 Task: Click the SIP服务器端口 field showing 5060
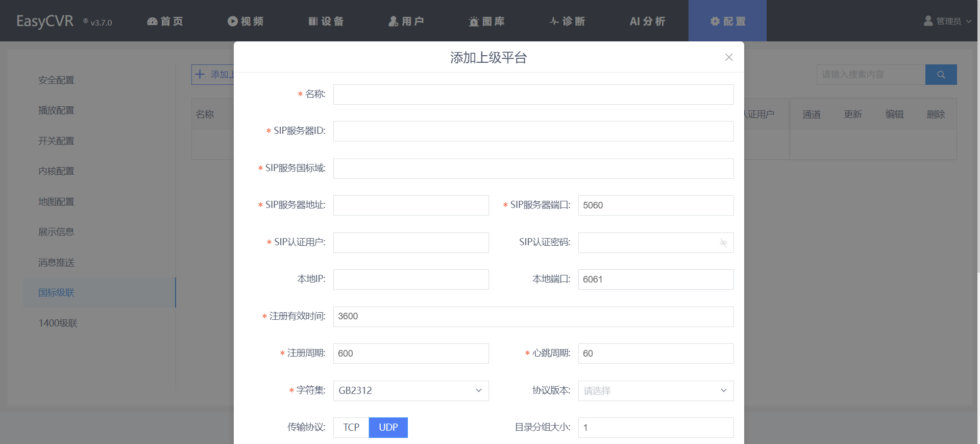click(656, 205)
